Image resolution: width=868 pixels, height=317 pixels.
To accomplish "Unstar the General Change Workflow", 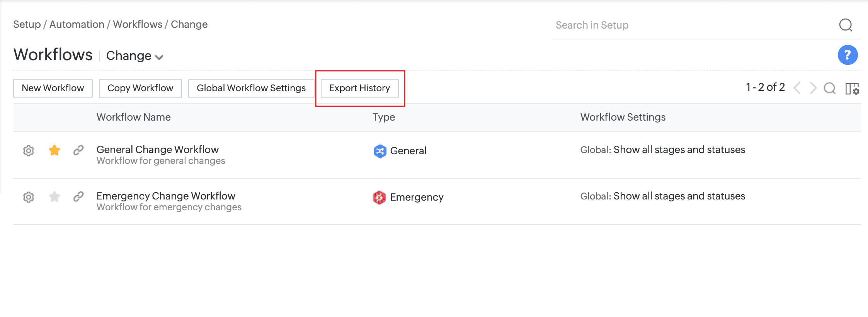I will click(54, 151).
